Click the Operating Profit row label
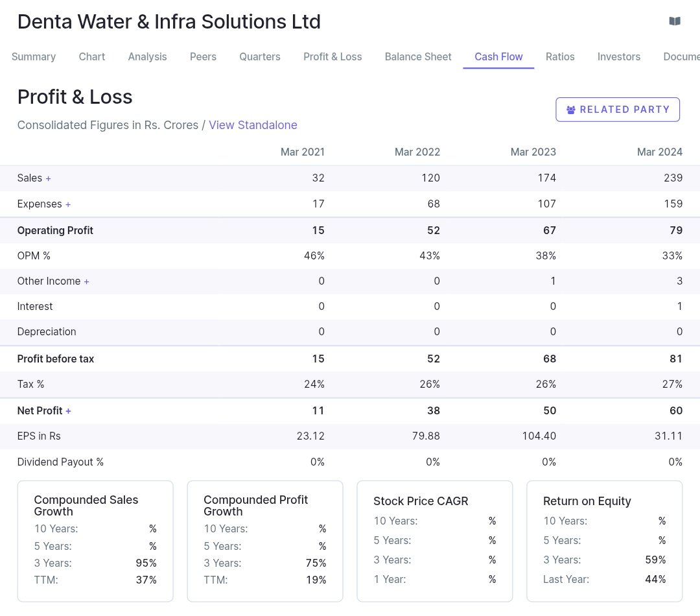The height and width of the screenshot is (616, 700). point(55,230)
